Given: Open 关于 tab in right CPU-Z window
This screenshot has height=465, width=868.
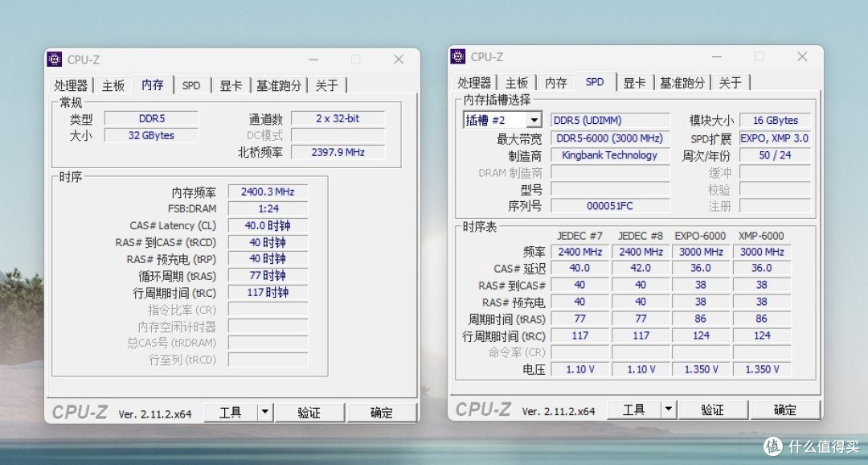Looking at the screenshot, I should (730, 83).
